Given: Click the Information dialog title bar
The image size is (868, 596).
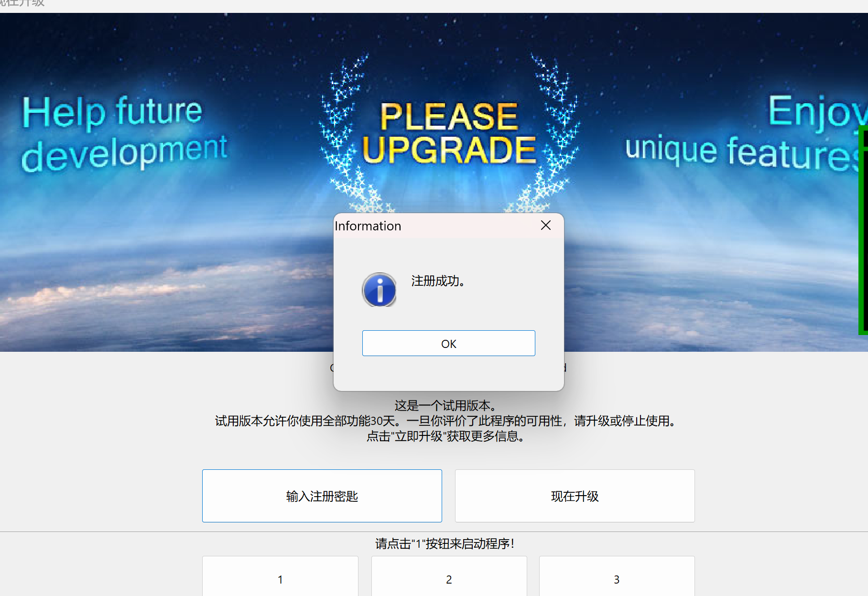Looking at the screenshot, I should (435, 226).
